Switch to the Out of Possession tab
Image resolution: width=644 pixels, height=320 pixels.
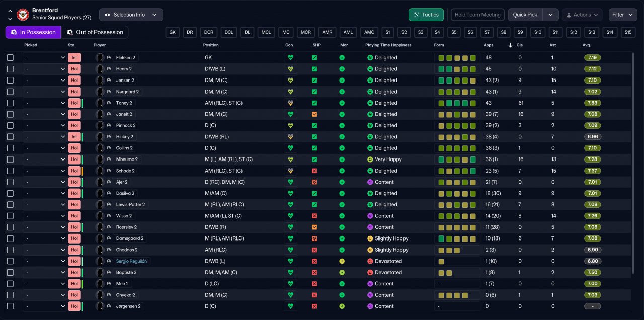click(95, 32)
